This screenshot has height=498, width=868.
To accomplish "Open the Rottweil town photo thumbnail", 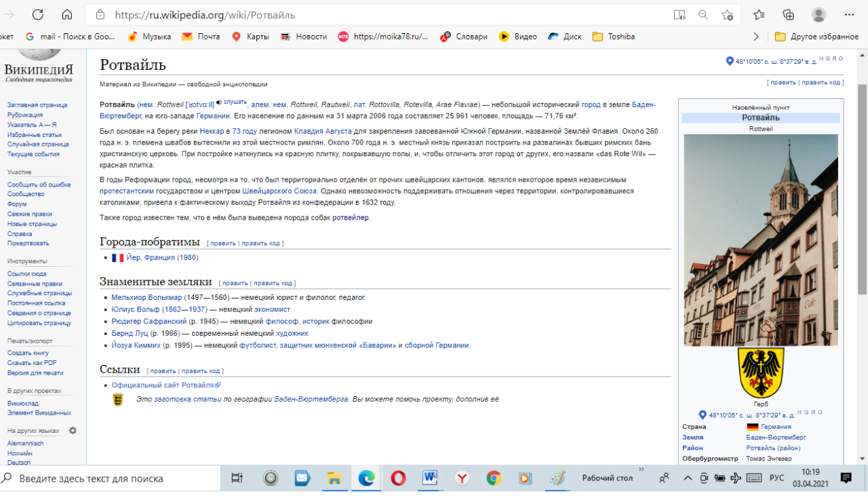I will click(x=761, y=240).
